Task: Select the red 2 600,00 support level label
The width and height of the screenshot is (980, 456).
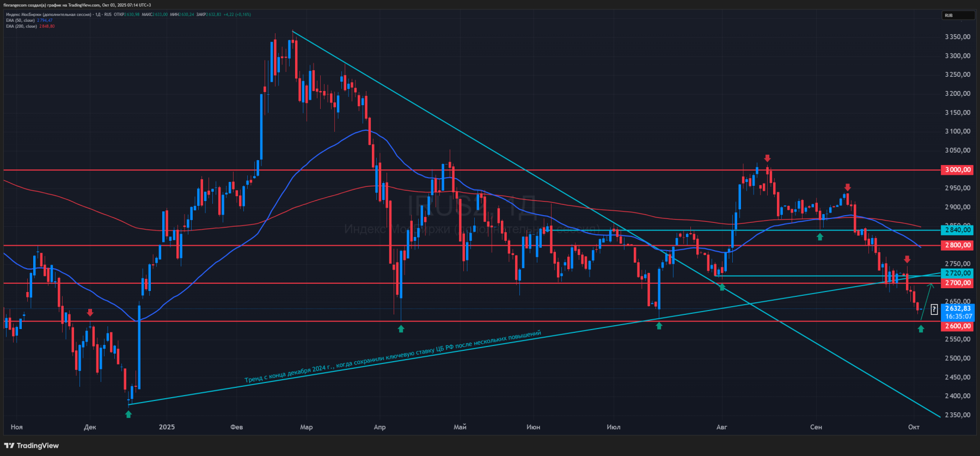Action: coord(957,326)
